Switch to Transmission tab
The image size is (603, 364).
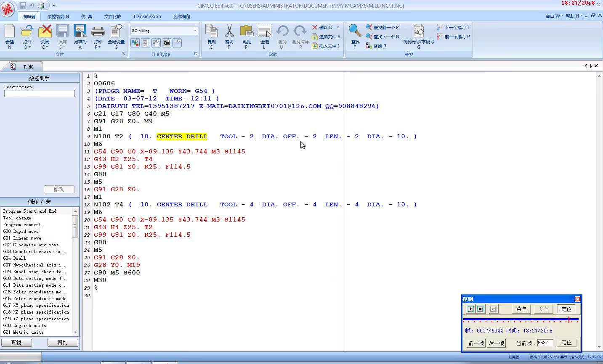(x=147, y=16)
